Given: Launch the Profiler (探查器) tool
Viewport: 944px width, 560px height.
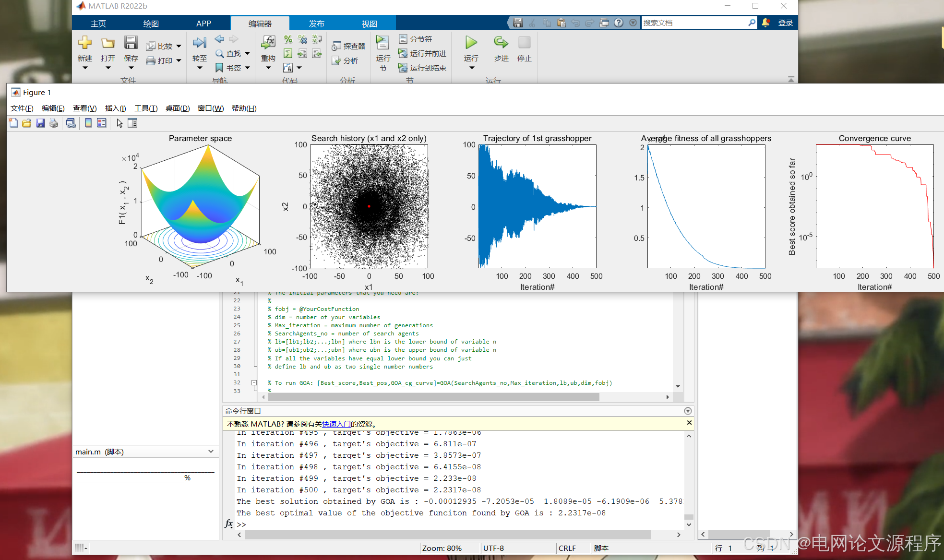Looking at the screenshot, I should point(348,45).
